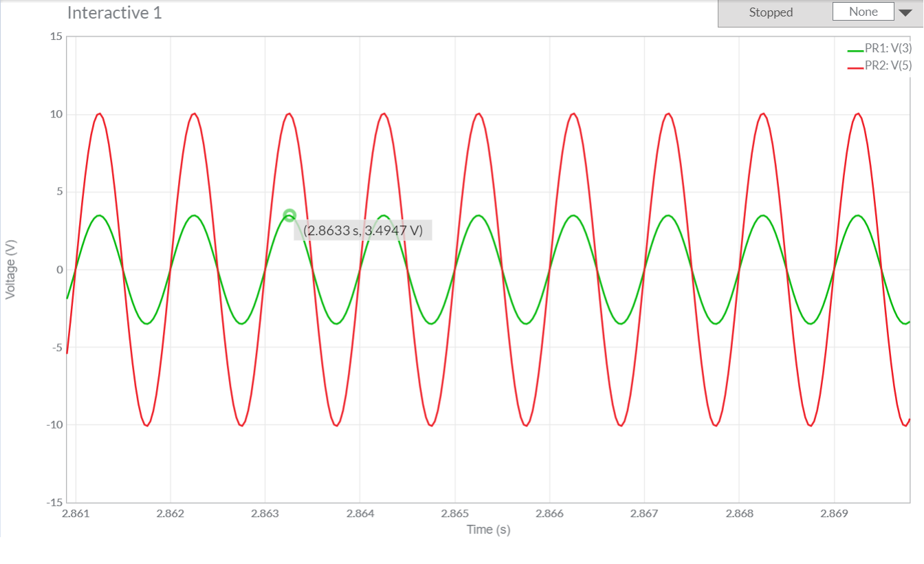Click the 2.862 time axis tick

(170, 513)
